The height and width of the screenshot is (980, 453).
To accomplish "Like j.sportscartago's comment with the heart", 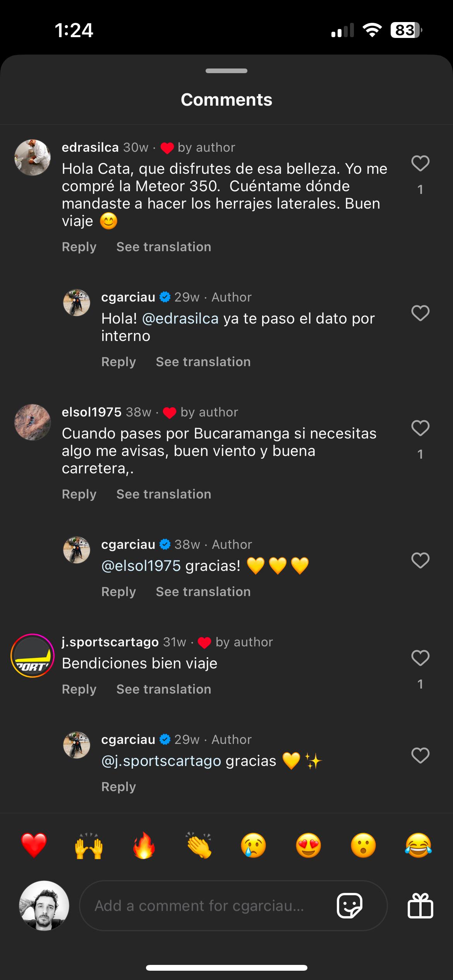I will click(x=420, y=658).
